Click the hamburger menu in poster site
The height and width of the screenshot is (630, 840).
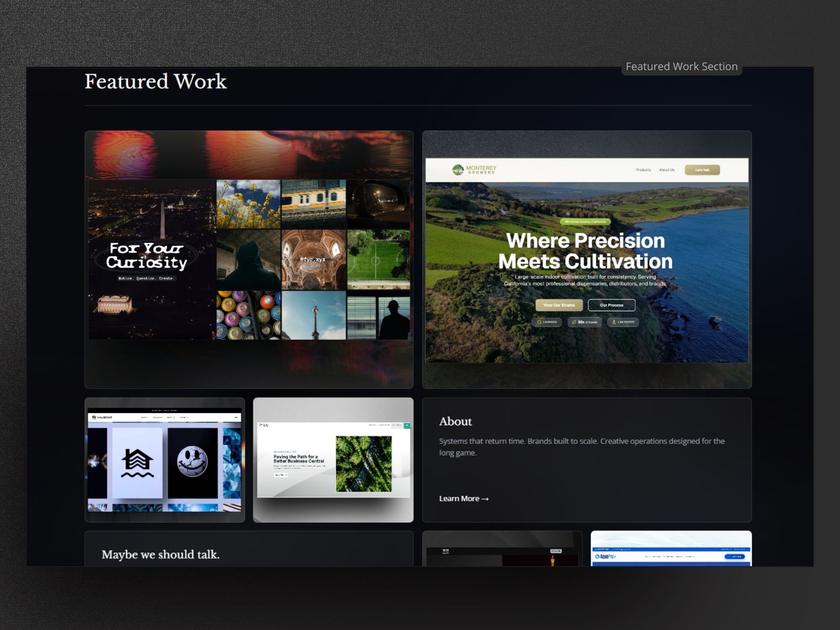(236, 417)
